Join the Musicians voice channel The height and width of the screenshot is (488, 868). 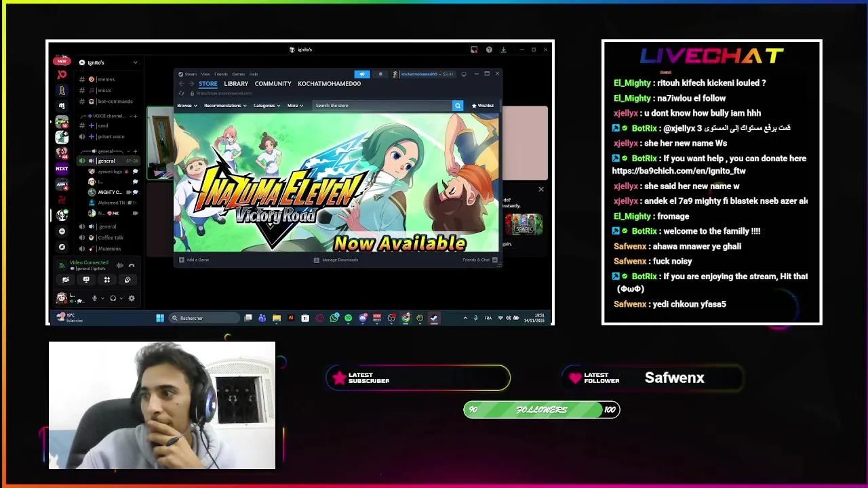pos(108,249)
